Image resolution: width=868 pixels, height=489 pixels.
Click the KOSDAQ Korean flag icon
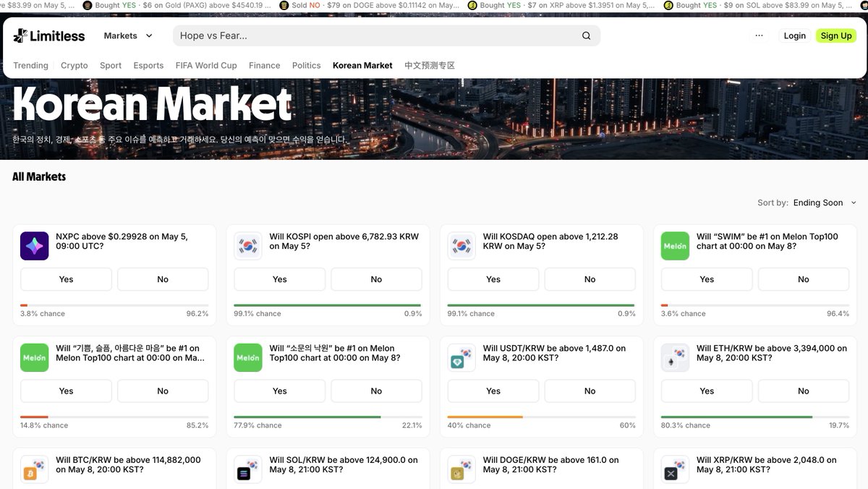[461, 246]
